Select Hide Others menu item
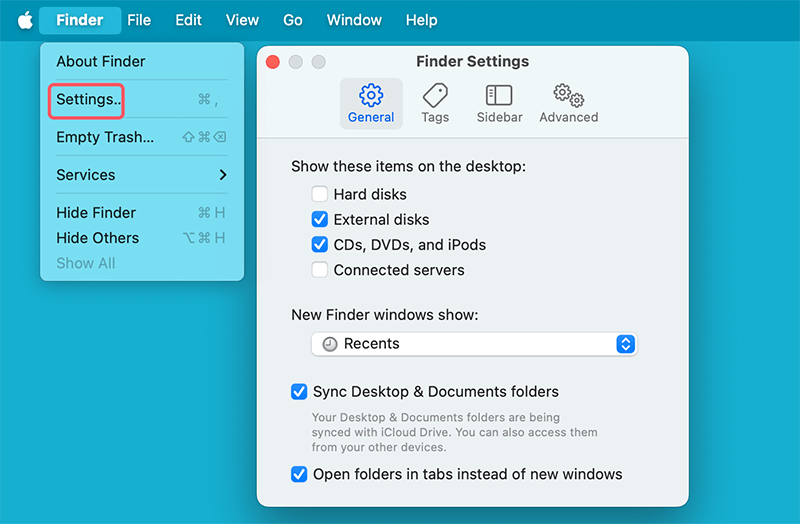The image size is (800, 524). coord(142,238)
